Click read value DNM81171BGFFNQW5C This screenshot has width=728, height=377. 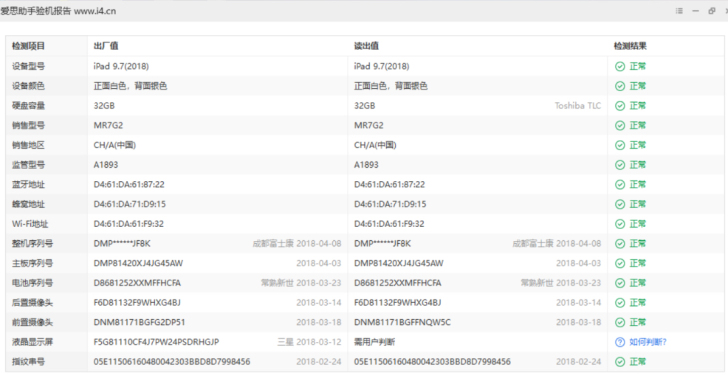(402, 322)
